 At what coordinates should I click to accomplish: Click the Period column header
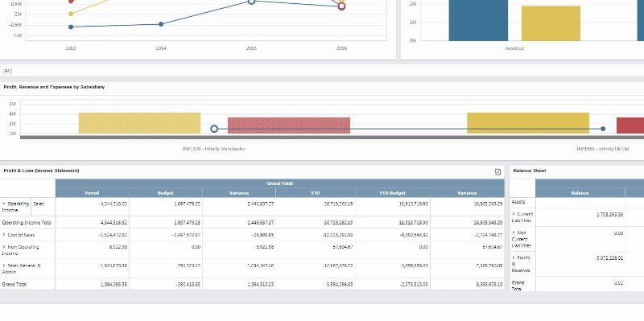pyautogui.click(x=92, y=193)
